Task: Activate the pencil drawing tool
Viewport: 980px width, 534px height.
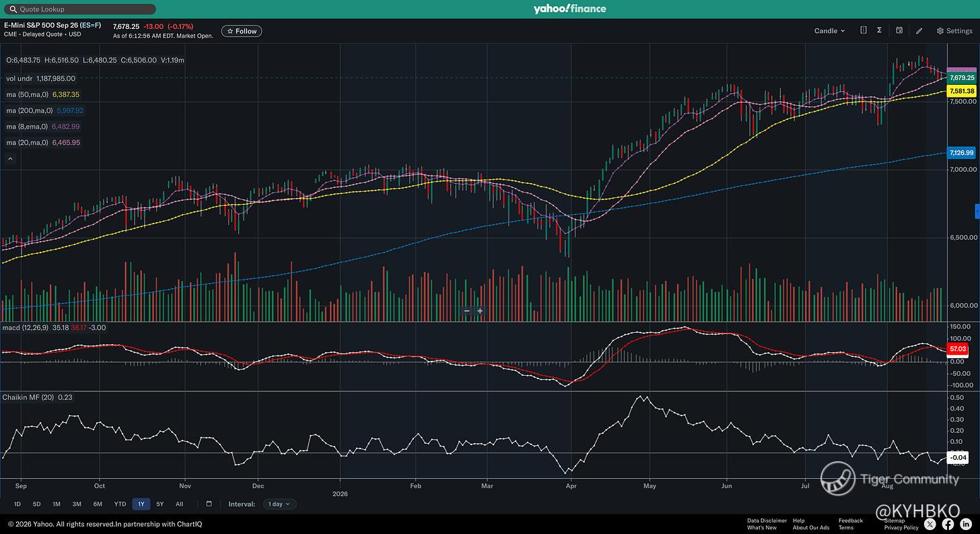Action: [x=919, y=31]
